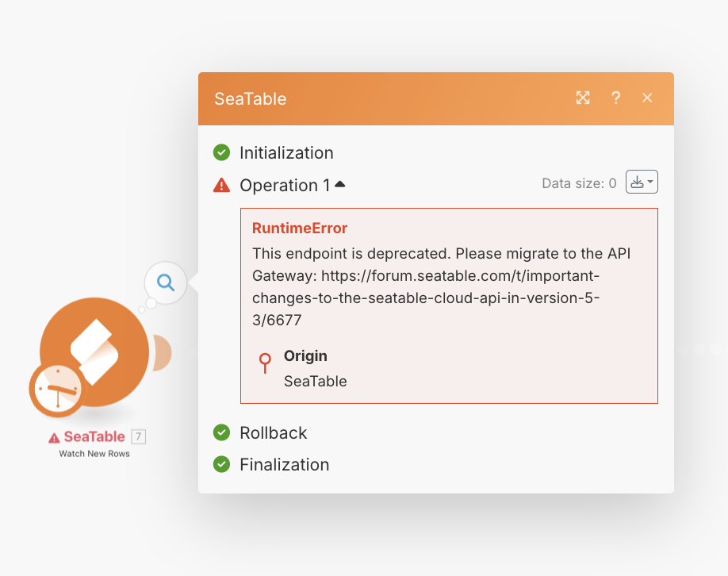Viewport: 728px width, 576px height.
Task: Click the Origin pin icon
Action: tap(265, 363)
